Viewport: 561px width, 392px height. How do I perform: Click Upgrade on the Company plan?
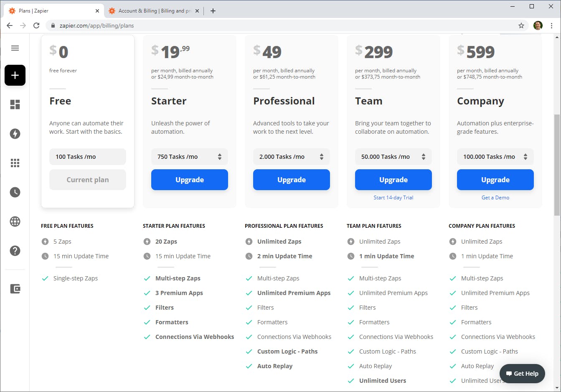coord(495,180)
